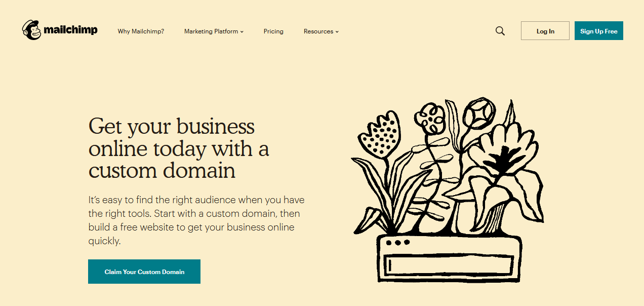The width and height of the screenshot is (644, 306).
Task: Click the headline about custom domain
Action: click(x=179, y=148)
